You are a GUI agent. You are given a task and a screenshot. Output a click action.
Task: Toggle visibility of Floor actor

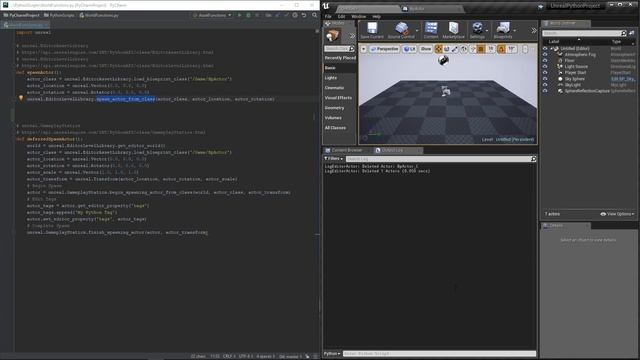coord(545,60)
